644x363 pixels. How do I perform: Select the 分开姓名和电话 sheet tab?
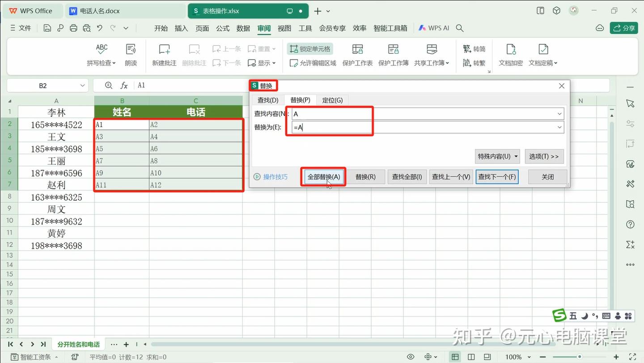[x=79, y=344]
